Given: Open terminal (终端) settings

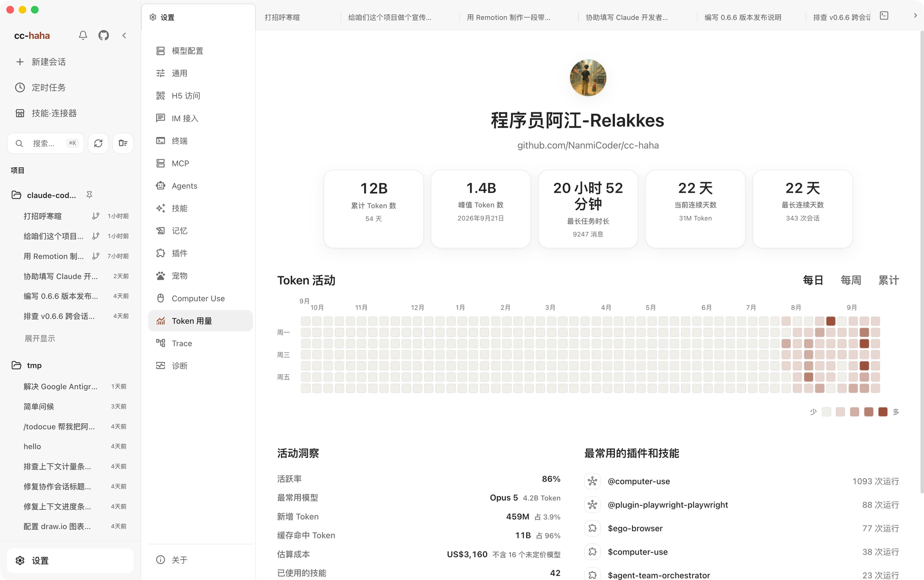Looking at the screenshot, I should coord(201,141).
